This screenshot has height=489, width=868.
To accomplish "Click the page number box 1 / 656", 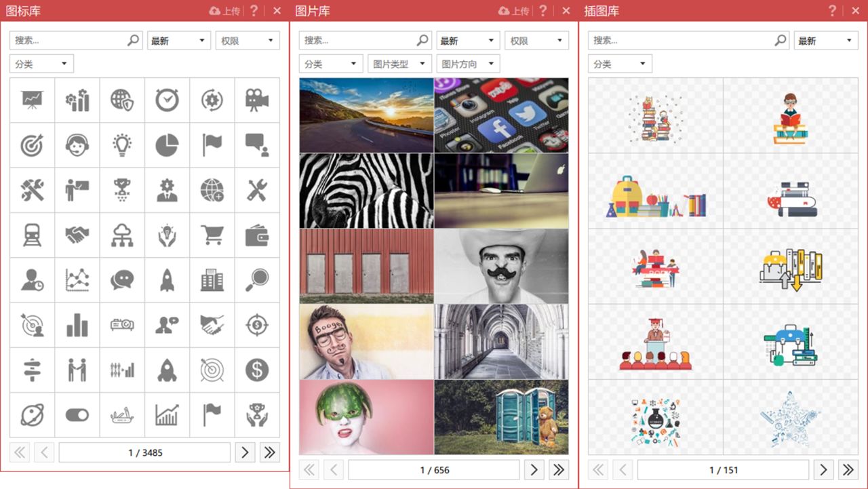I will 434,469.
